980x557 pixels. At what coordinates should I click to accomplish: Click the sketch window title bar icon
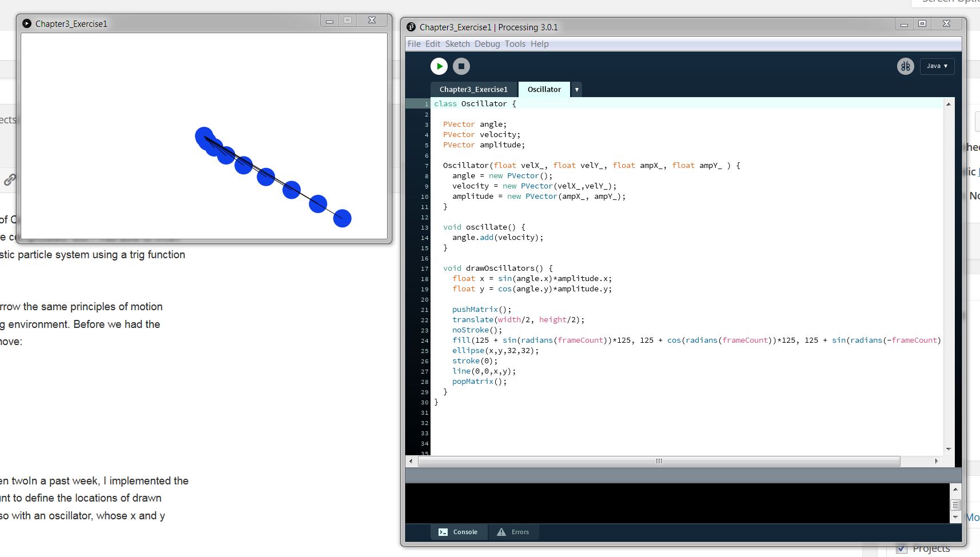[x=27, y=23]
